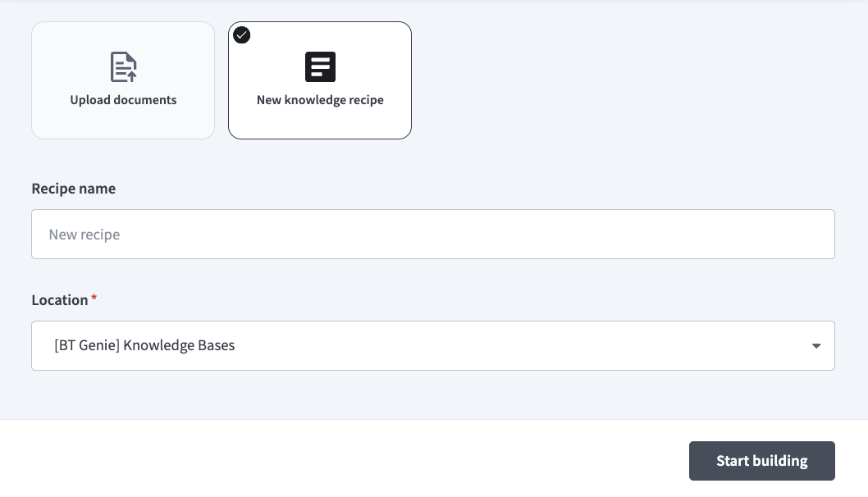
Task: Toggle selection of the Upload documents card
Action: pos(123,80)
